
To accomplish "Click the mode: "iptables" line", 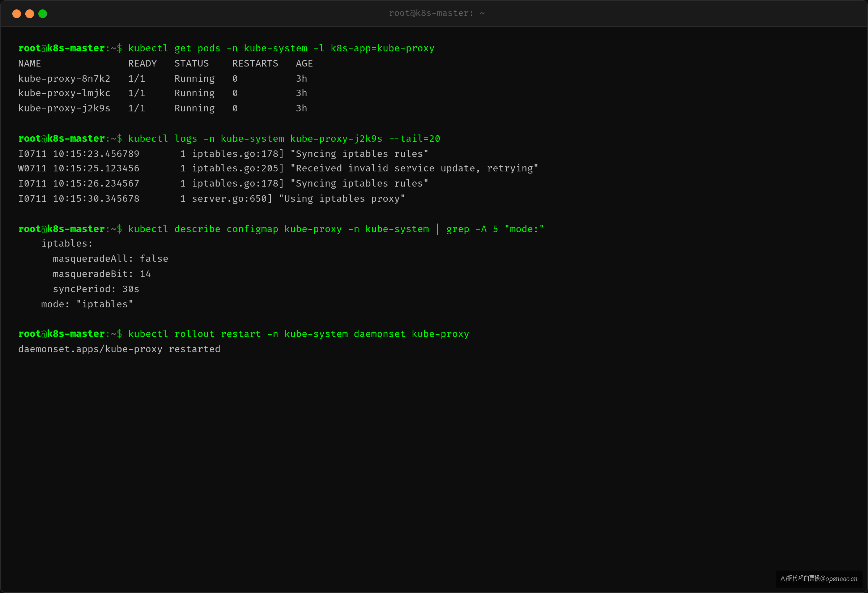I will click(87, 304).
